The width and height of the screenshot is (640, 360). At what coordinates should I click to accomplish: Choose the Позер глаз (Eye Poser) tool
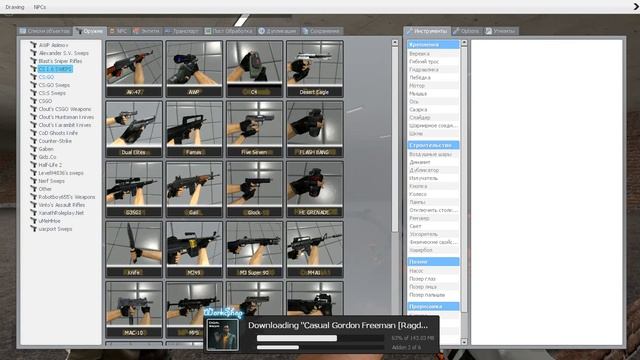click(433, 279)
